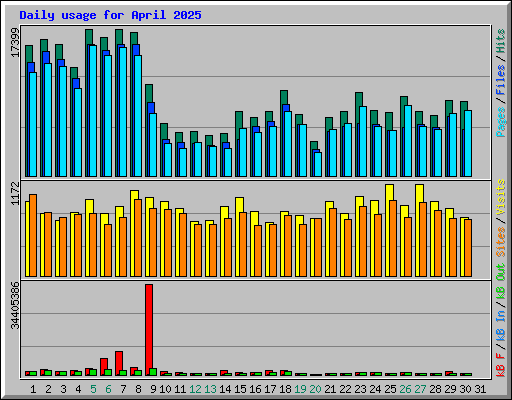Click the x-axis day label 30
Image resolution: width=512 pixels, height=400 pixels.
pyautogui.click(x=465, y=389)
